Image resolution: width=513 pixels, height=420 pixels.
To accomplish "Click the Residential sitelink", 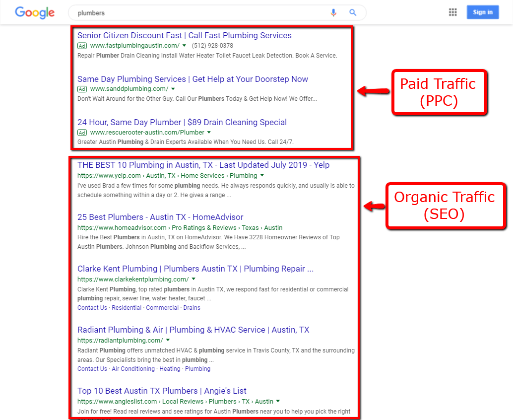I will point(127,308).
